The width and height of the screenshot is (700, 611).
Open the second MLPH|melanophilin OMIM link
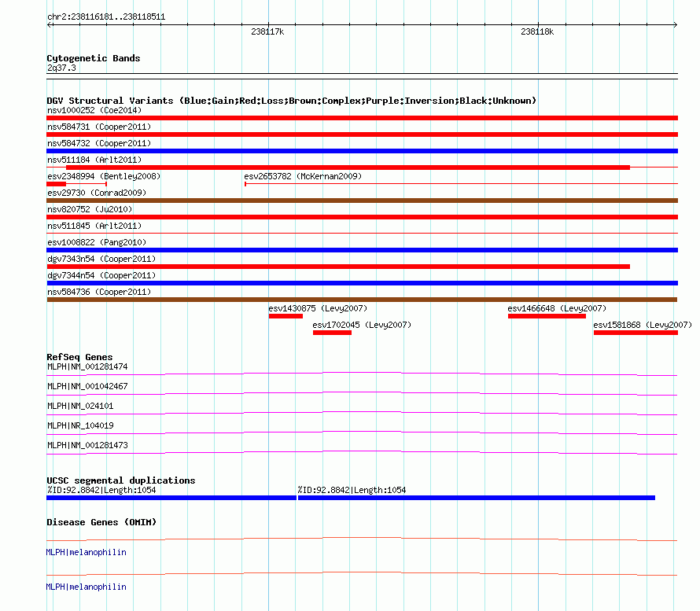[87, 587]
